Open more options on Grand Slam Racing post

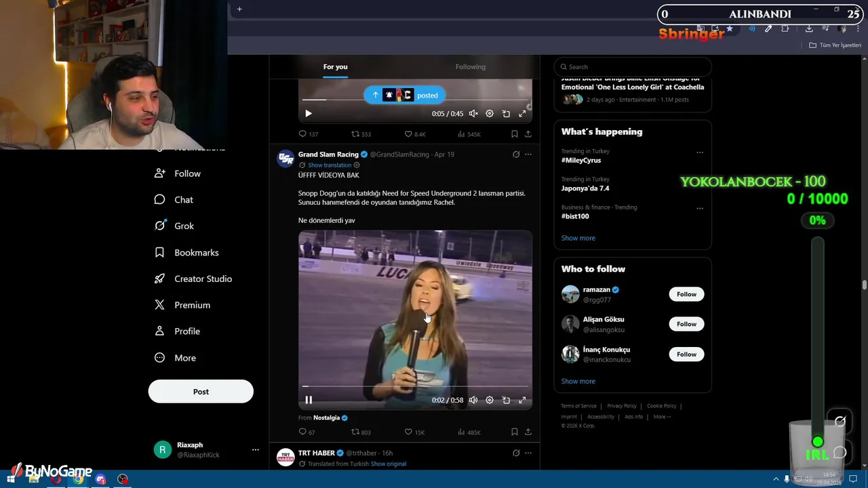[x=528, y=155]
